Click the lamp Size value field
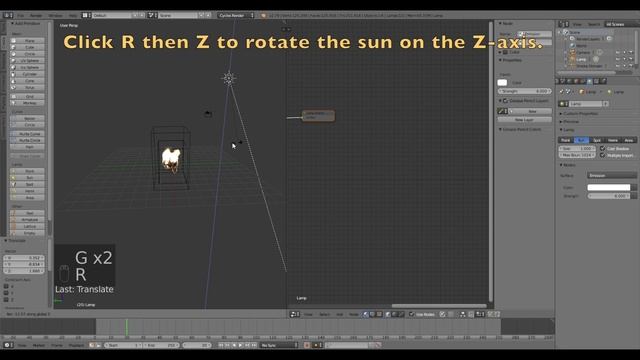Viewport: 640px width, 360px height. click(577, 149)
